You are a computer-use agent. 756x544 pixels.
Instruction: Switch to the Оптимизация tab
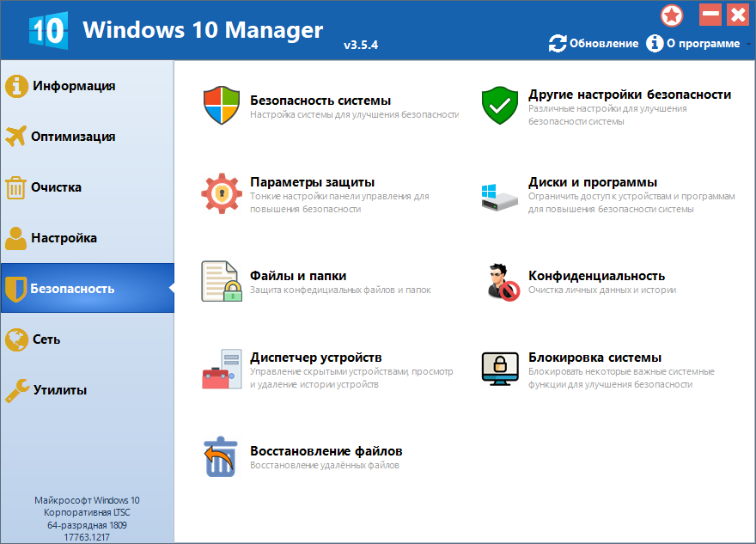click(x=73, y=137)
